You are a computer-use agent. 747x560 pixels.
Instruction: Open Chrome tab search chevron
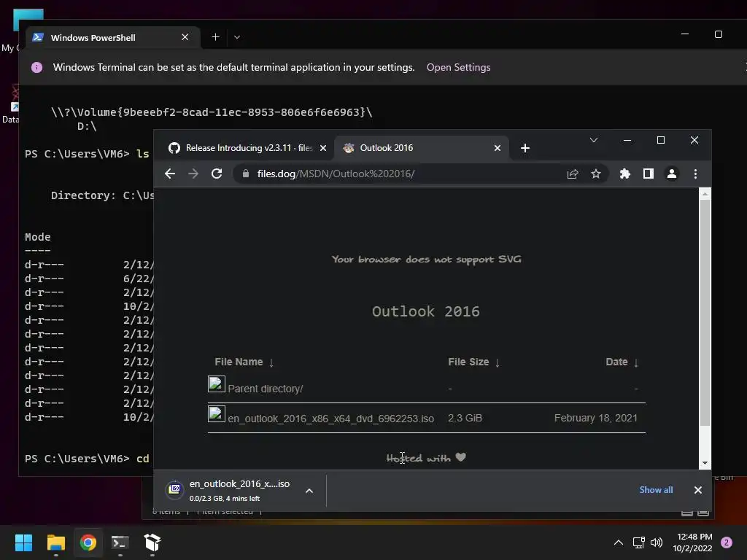(x=594, y=140)
